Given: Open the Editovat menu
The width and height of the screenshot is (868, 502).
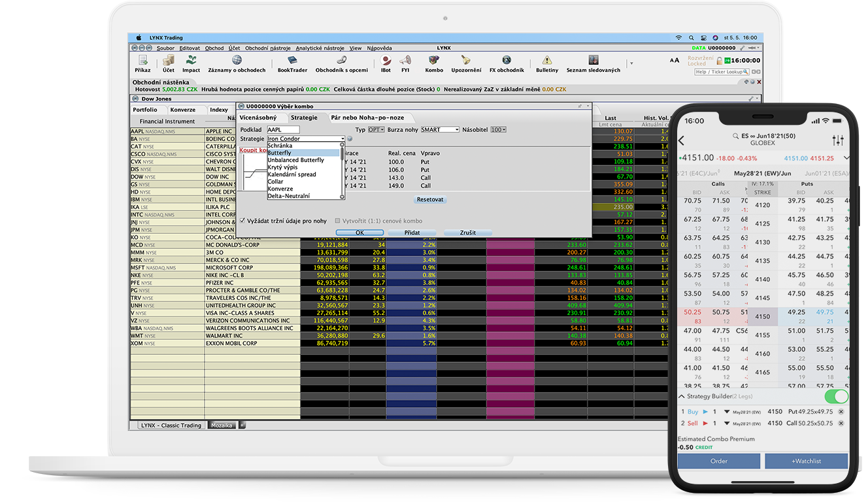Looking at the screenshot, I should tap(190, 48).
